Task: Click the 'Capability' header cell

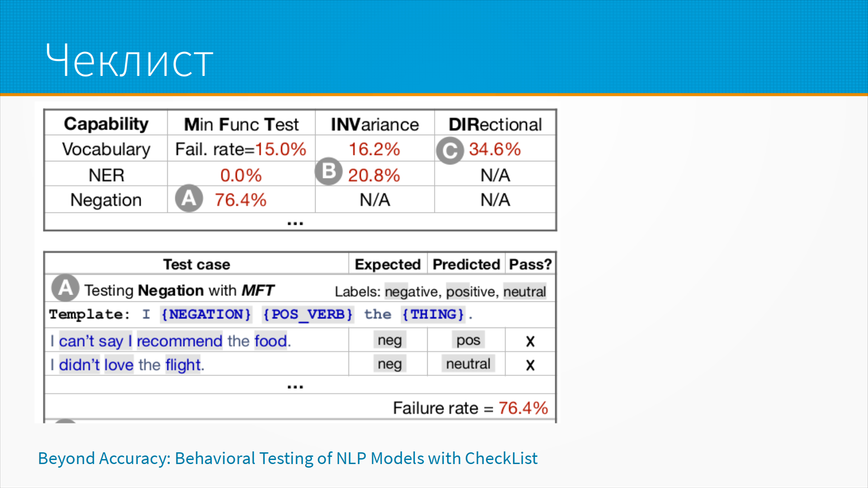Action: 106,124
